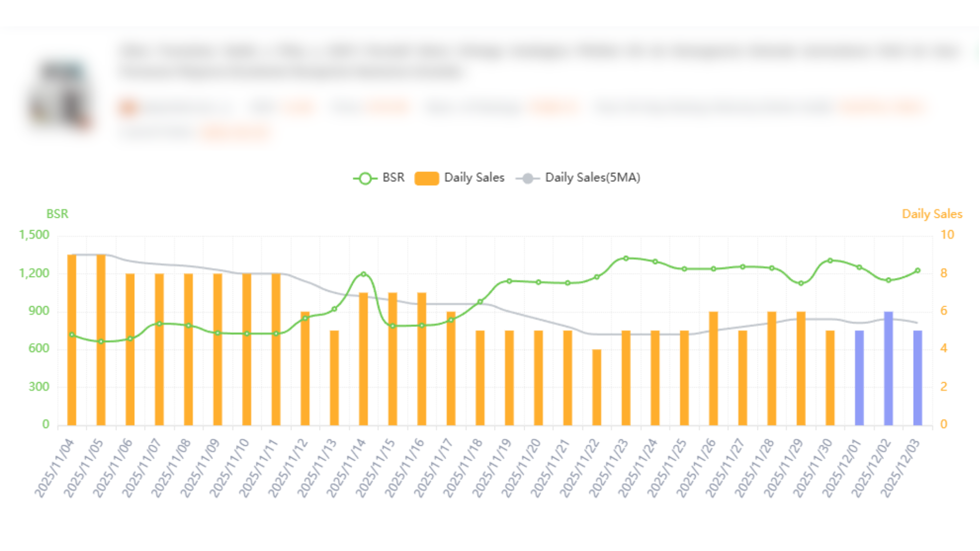Select the BSR axis title label
The image size is (980, 551).
(57, 214)
